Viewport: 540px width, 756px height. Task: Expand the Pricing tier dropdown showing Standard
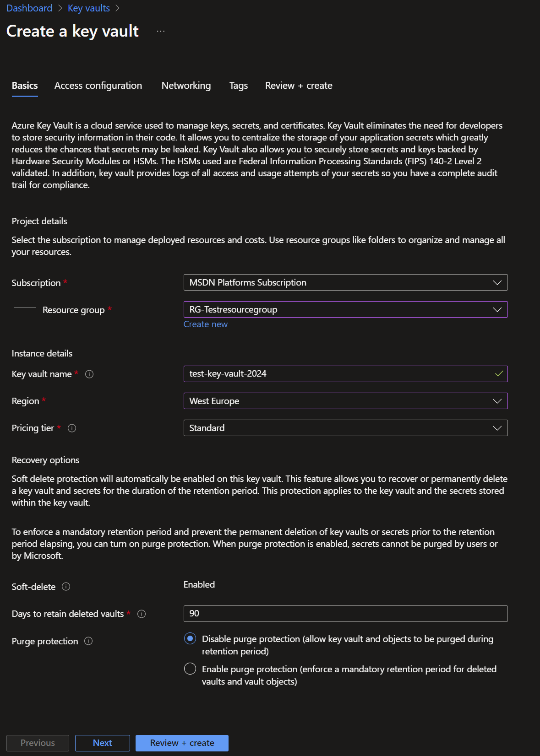pos(345,428)
